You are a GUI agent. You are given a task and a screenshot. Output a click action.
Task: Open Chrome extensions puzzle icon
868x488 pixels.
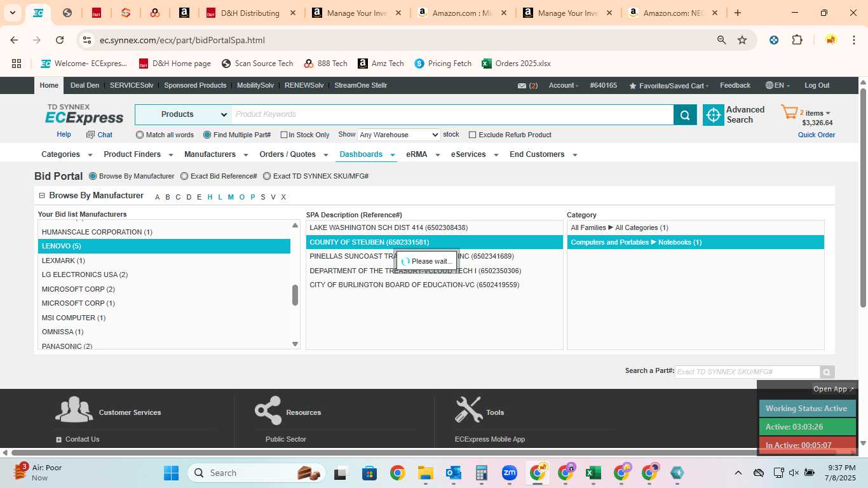click(x=797, y=40)
